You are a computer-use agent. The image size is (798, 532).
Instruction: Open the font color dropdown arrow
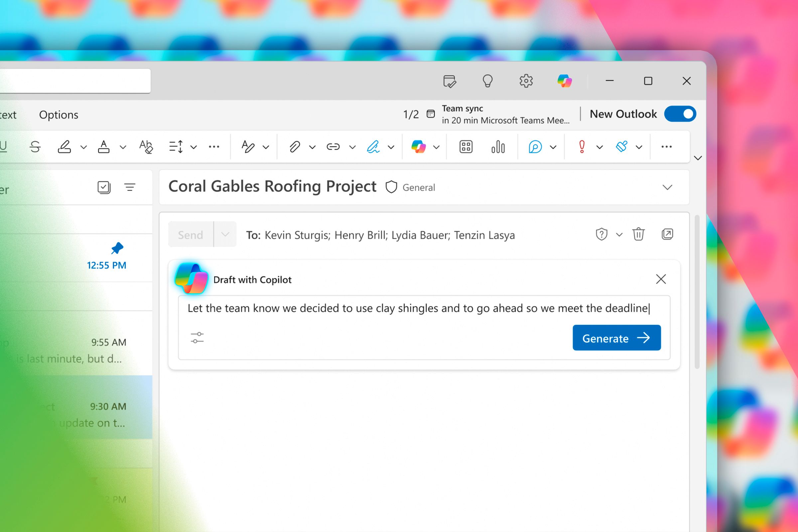123,147
